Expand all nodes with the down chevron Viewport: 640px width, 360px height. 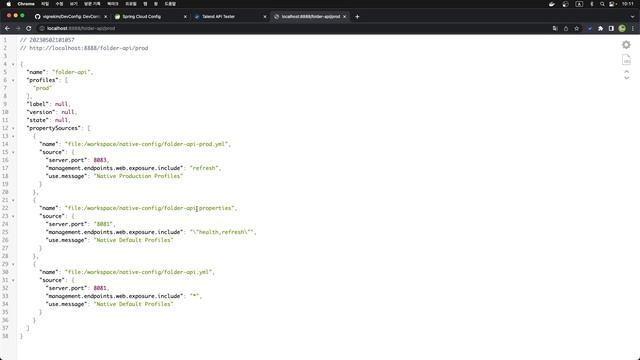pos(626,78)
